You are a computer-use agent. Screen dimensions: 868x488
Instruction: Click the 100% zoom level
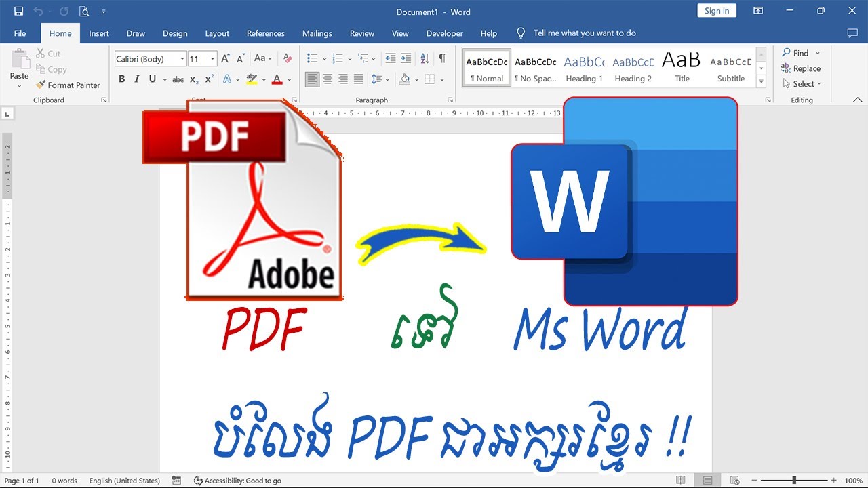[853, 481]
